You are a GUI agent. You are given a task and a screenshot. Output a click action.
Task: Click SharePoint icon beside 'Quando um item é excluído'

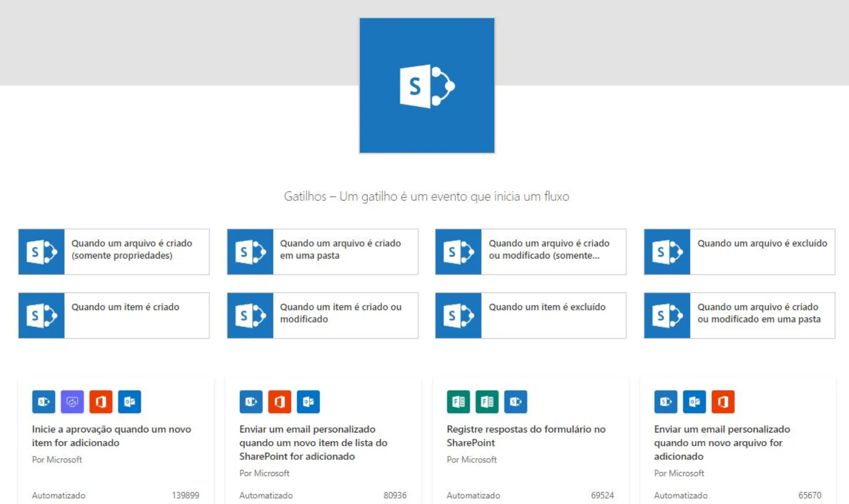458,315
